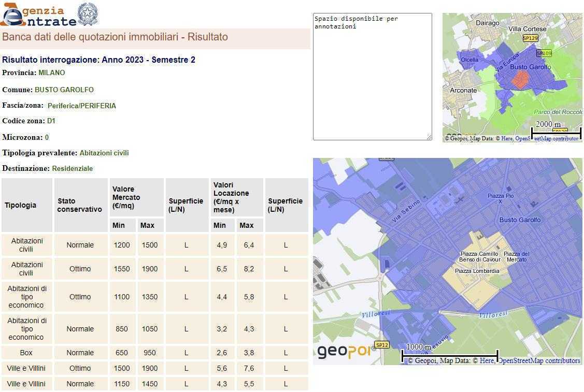The height and width of the screenshot is (392, 584).
Task: Select the 'Box' row in the table
Action: 26,353
